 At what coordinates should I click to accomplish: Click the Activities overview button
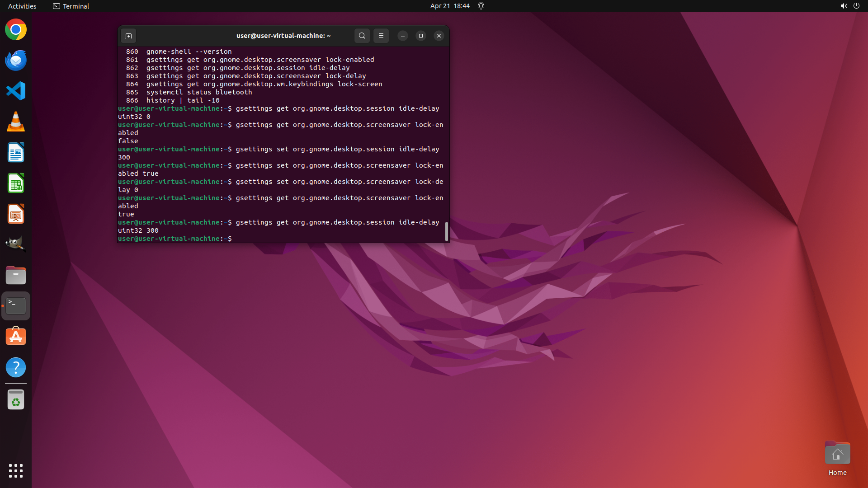point(22,6)
